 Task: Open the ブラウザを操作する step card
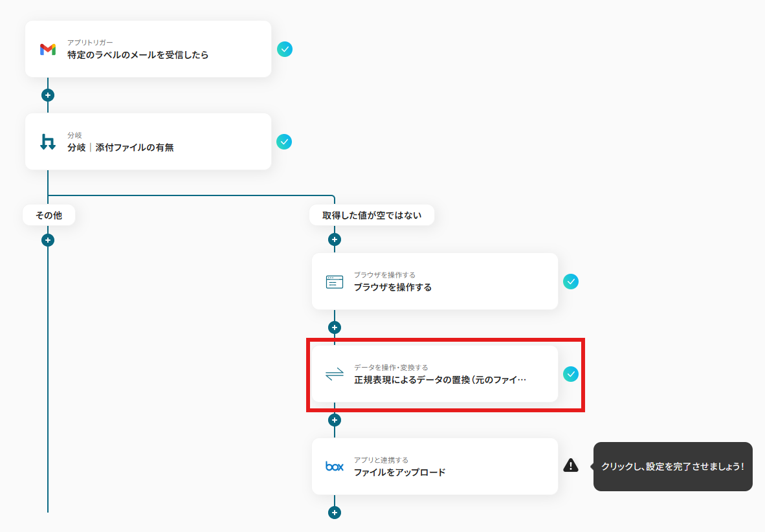[435, 281]
